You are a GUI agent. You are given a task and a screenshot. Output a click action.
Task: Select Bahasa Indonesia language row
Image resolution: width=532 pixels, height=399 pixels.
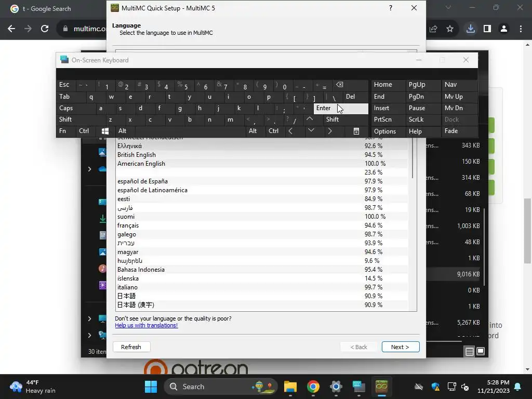pos(262,270)
